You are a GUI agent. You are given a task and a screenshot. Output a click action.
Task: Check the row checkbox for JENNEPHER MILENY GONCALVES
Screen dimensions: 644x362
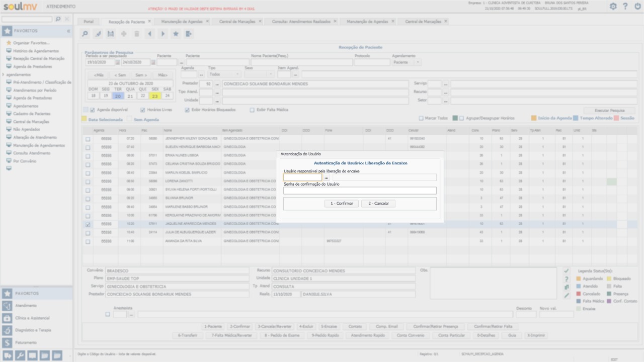point(88,139)
